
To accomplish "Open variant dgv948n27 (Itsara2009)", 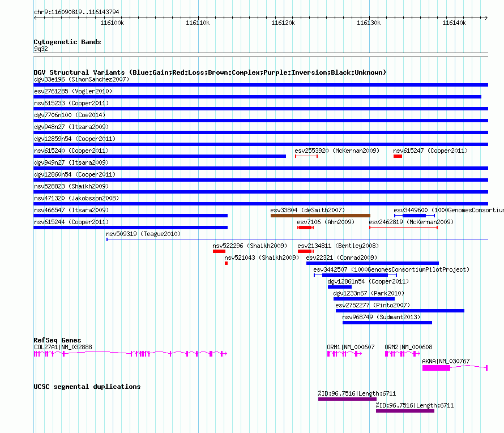I will coord(71,127).
